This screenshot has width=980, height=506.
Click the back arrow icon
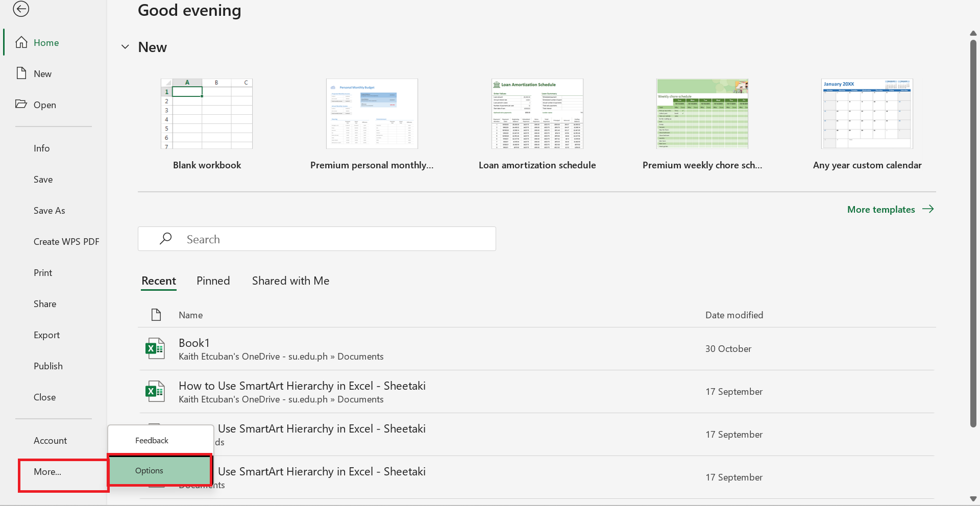21,9
